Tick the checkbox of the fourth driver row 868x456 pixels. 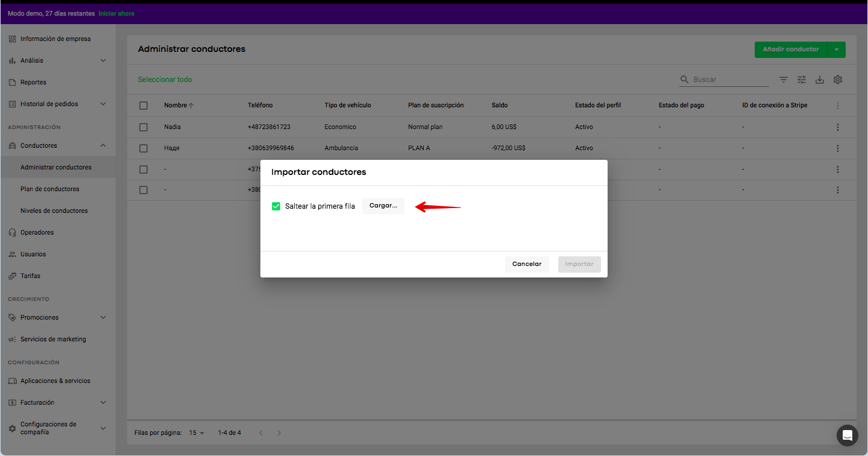pos(143,190)
